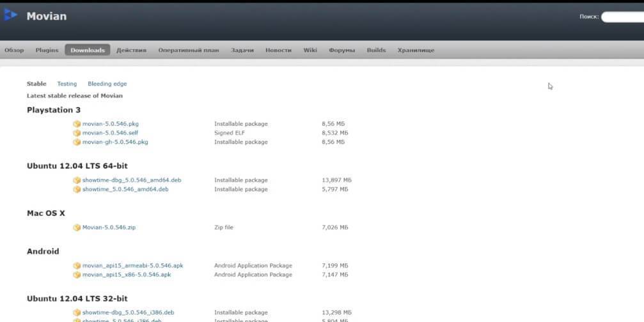
Task: Select the Stable release channel
Action: click(36, 84)
